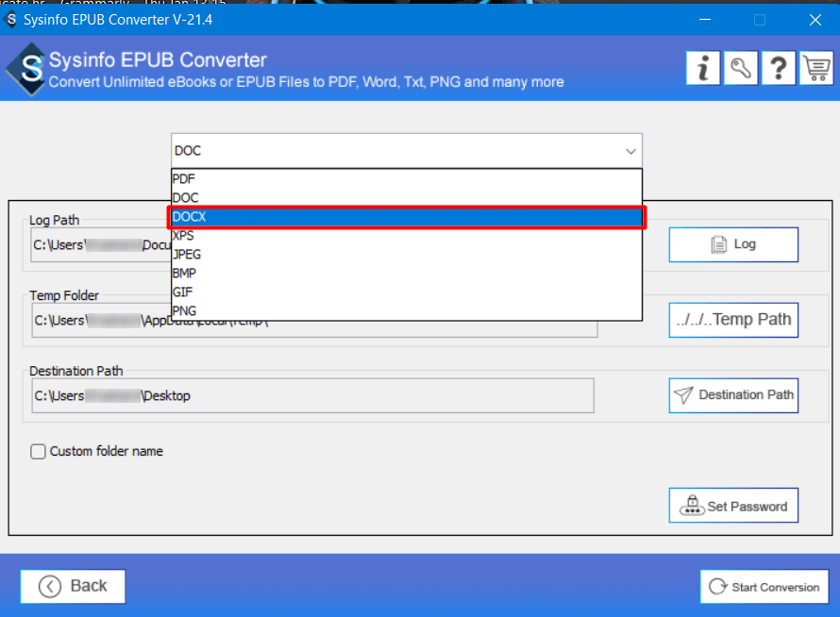Click the Log button
The image size is (840, 617).
(733, 244)
